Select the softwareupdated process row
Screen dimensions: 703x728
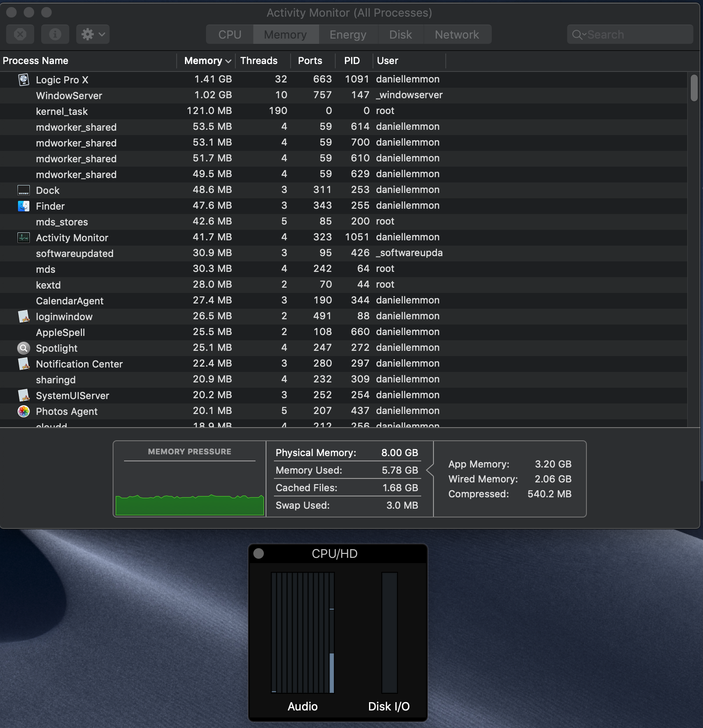(x=344, y=253)
